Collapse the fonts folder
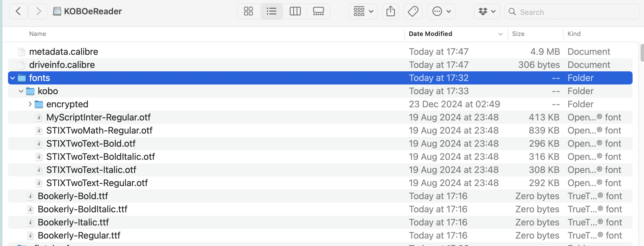The width and height of the screenshot is (644, 246). point(13,78)
